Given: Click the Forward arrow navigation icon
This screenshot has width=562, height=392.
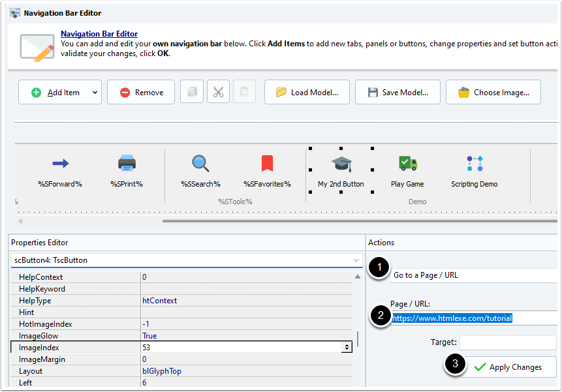Looking at the screenshot, I should [x=60, y=164].
